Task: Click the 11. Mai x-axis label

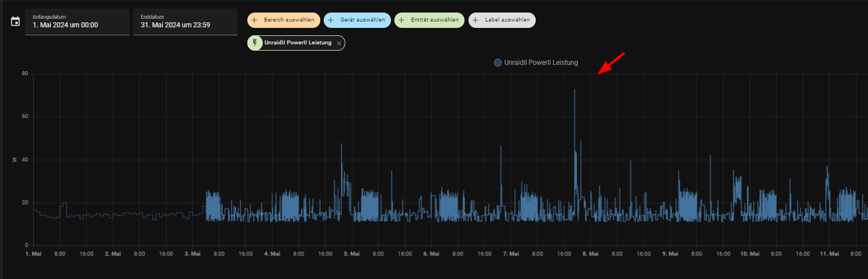Action: (x=829, y=253)
